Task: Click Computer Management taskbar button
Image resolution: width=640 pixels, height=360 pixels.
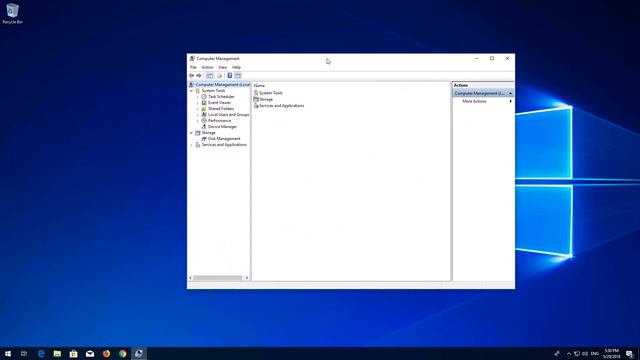Action: tap(139, 354)
